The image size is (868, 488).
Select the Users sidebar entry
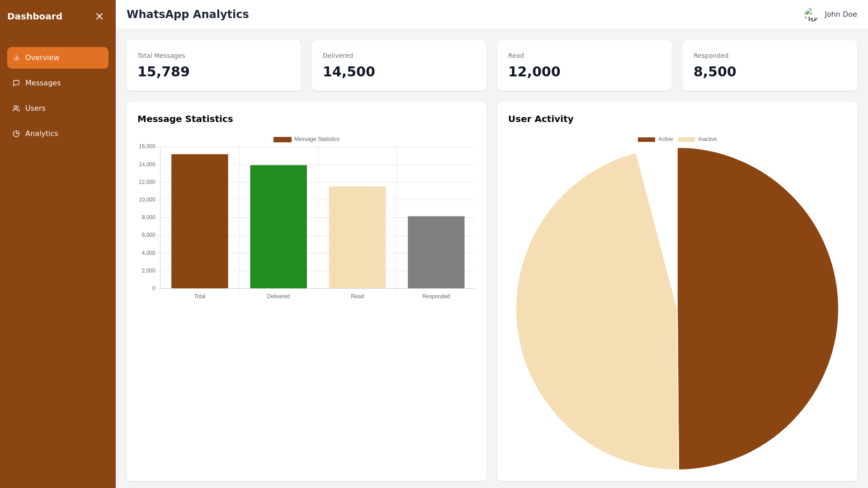[x=35, y=108]
